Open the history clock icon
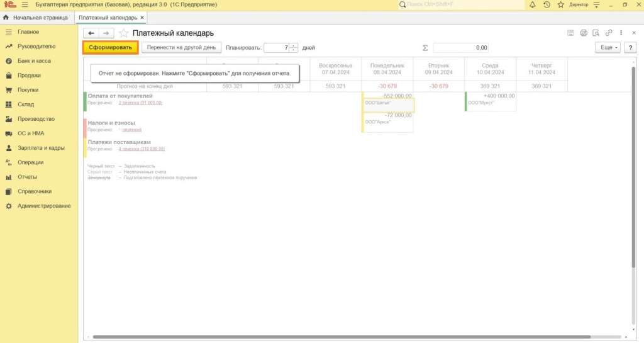 pos(546,5)
